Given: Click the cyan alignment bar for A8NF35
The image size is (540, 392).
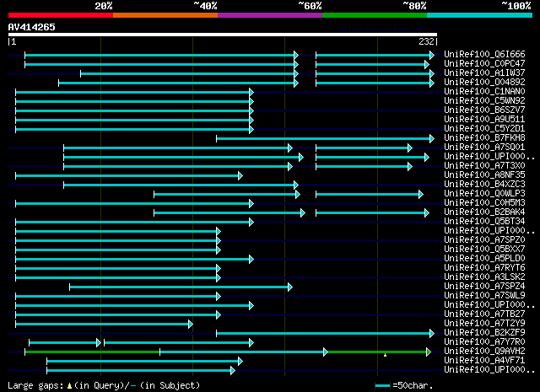Looking at the screenshot, I should click(129, 176).
